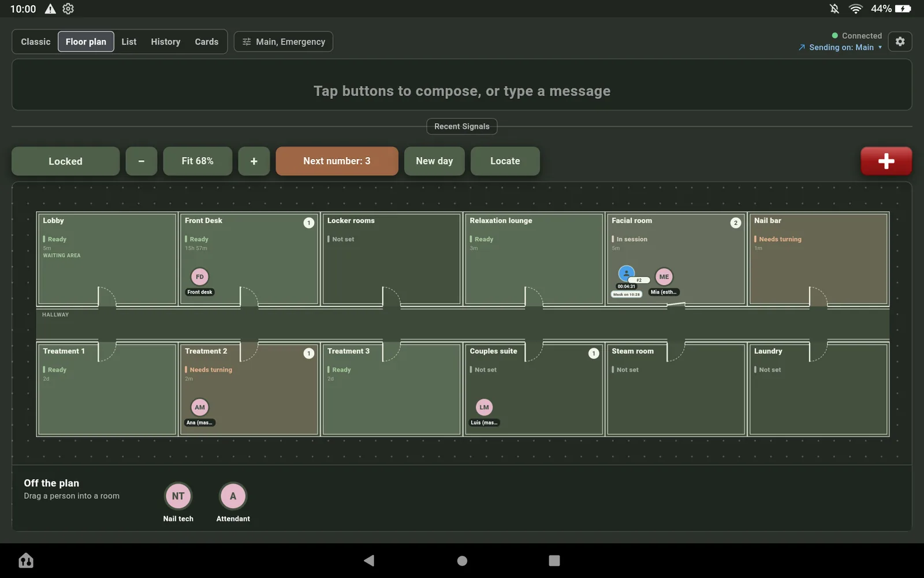Tap the Android home button
924x578 pixels.
(x=462, y=560)
